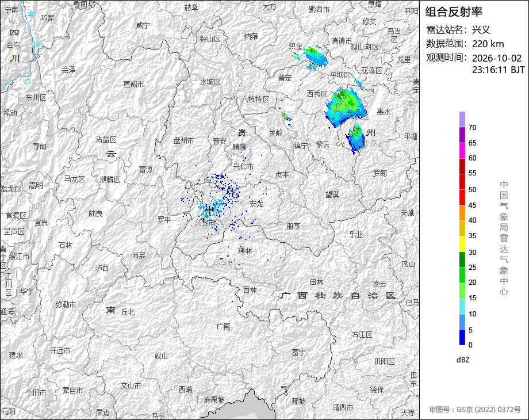Click the 东川区 district label
Viewport: 529px width, 420px height.
pos(36,97)
